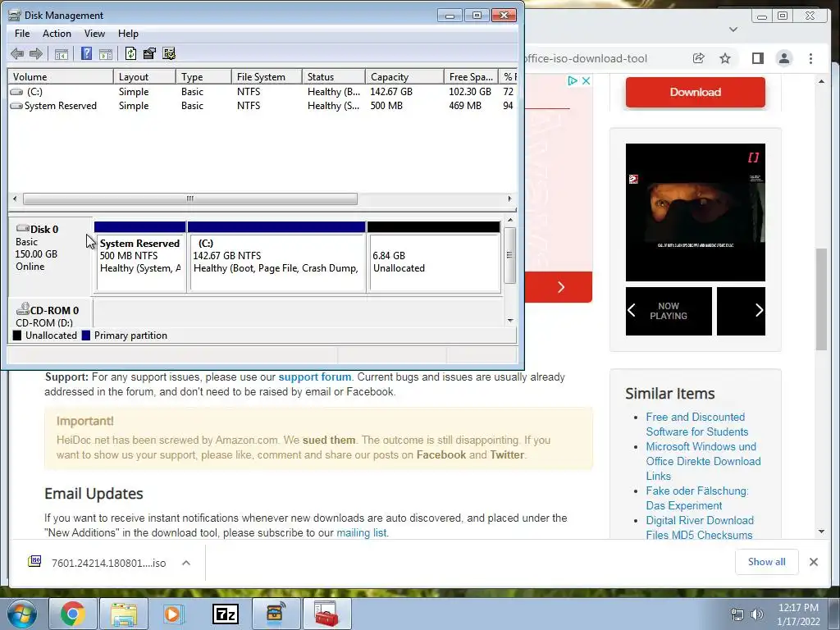Click the vertical scrollbar thumb in disk map pane
Screen dimensions: 840x630
[x=509, y=256]
